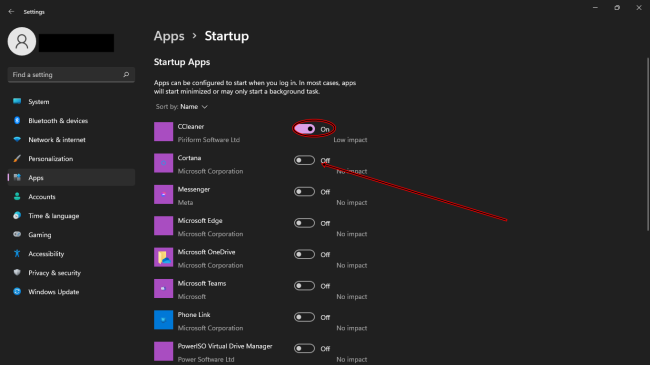Screen dimensions: 650x365
Task: Turn on Microsoft Edge startup toggle
Action: pyautogui.click(x=305, y=223)
